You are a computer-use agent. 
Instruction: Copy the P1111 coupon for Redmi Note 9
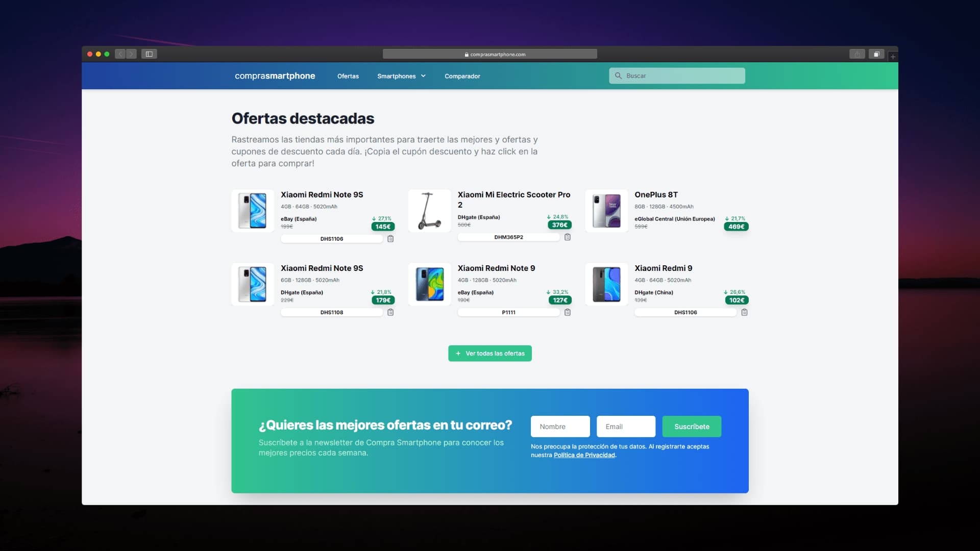[x=568, y=312]
